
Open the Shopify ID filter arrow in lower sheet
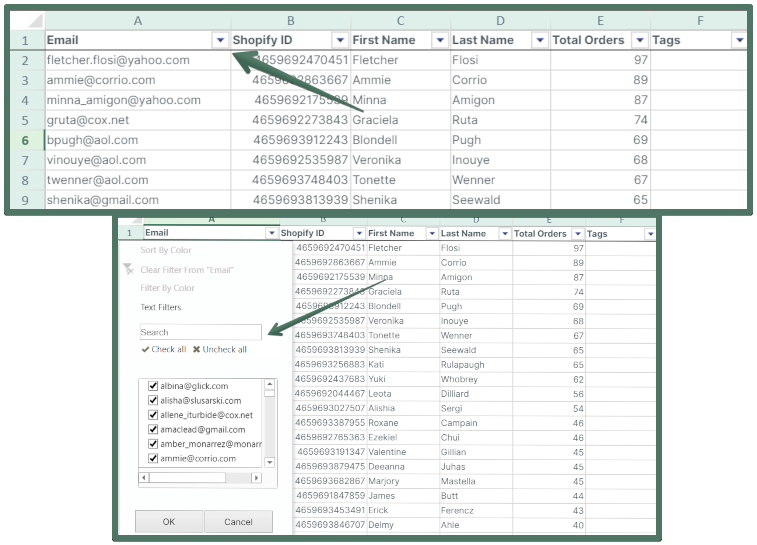point(359,234)
